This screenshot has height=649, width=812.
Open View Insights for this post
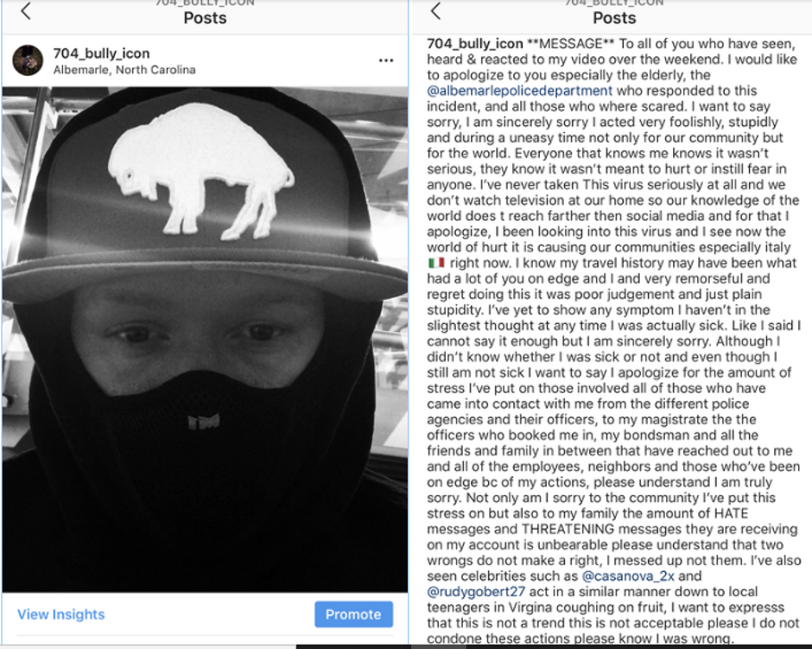[61, 614]
